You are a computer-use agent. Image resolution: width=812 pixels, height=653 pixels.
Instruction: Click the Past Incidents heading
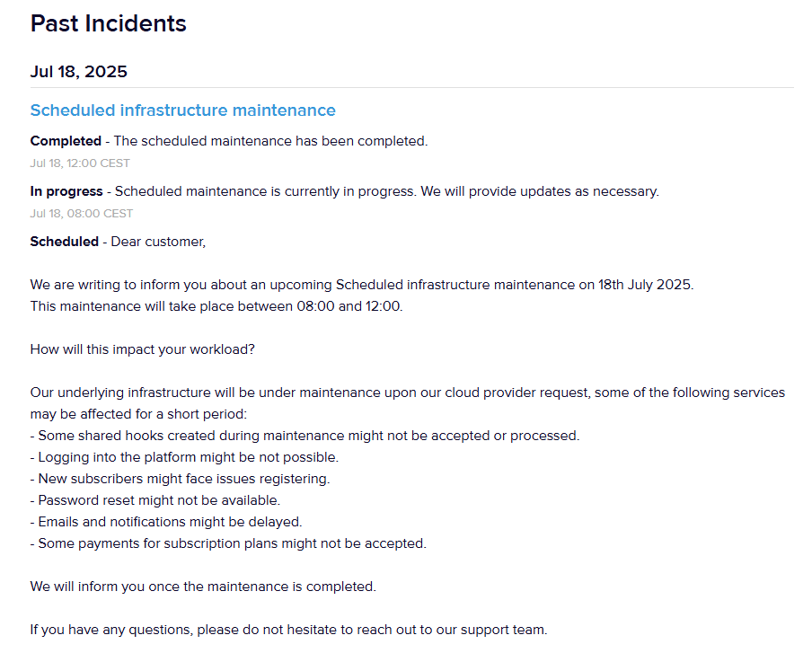[x=108, y=24]
